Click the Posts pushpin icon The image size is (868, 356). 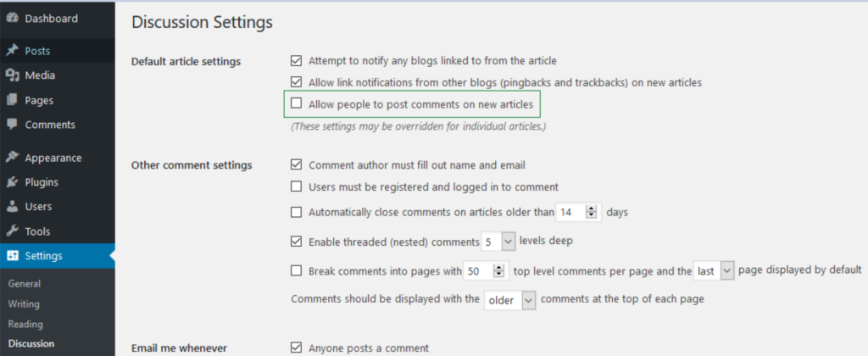[13, 51]
